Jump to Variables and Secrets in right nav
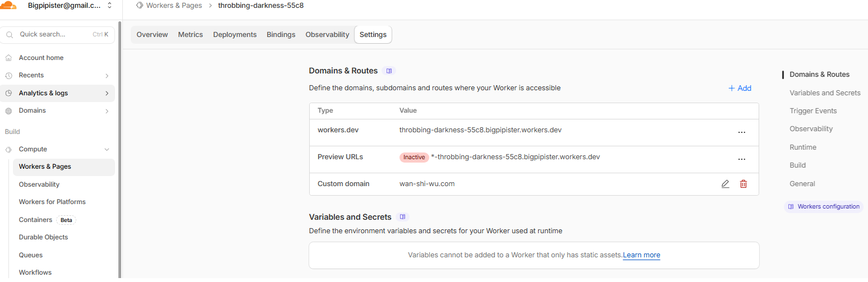The width and height of the screenshot is (868, 282). coord(825,93)
